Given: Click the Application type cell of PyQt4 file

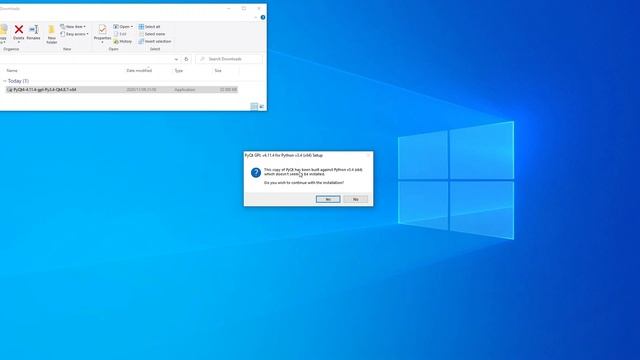Looking at the screenshot, I should point(184,90).
